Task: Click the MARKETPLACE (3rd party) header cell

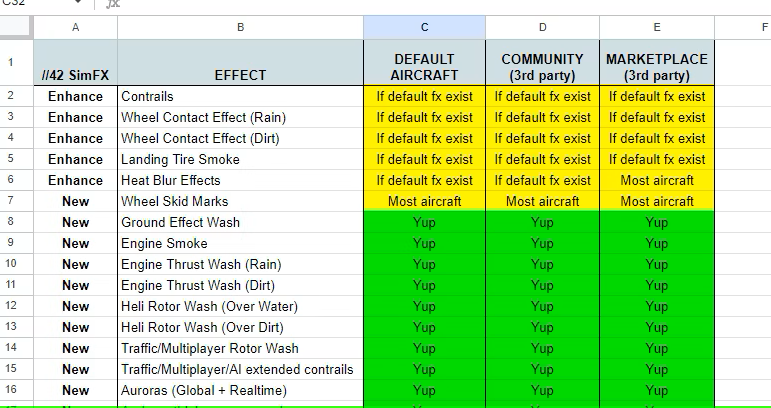Action: coord(657,62)
